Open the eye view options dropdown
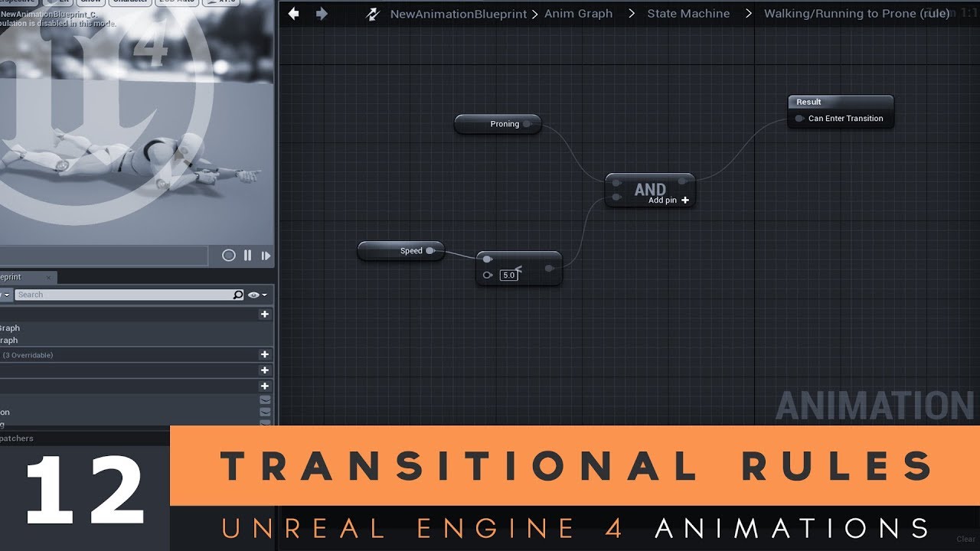 point(257,295)
